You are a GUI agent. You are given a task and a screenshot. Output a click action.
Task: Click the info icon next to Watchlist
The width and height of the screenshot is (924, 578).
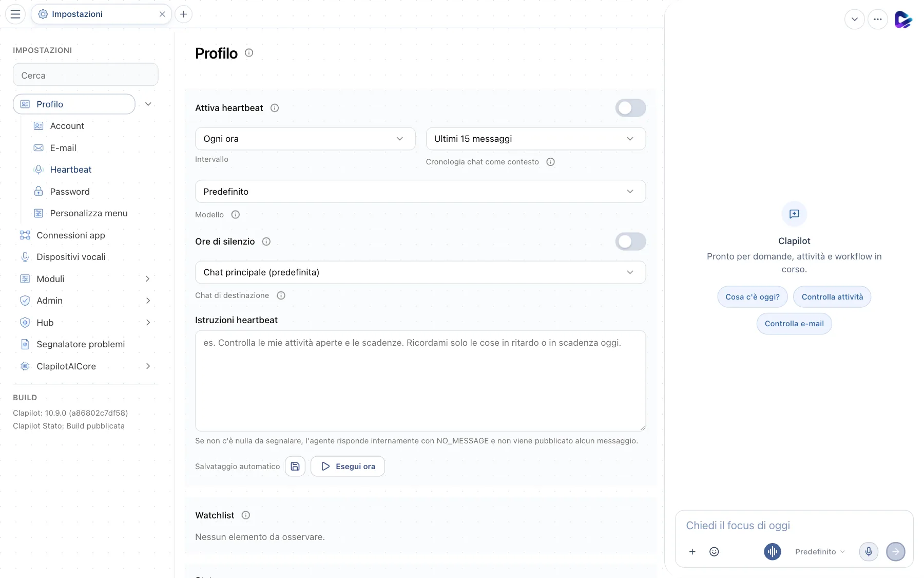tap(246, 515)
